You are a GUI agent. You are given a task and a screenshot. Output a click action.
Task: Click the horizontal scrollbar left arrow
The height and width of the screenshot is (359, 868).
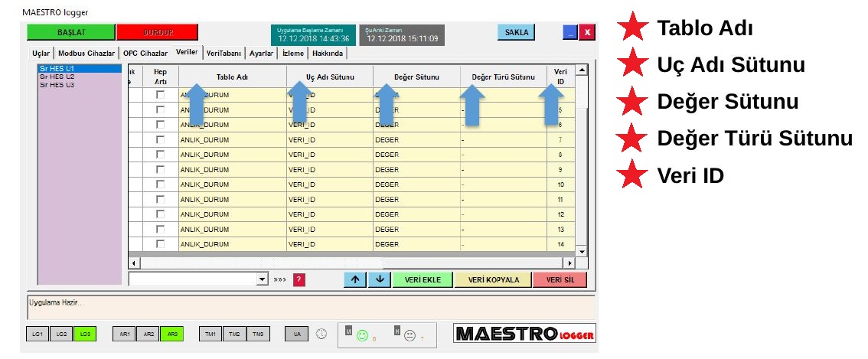pyautogui.click(x=133, y=263)
